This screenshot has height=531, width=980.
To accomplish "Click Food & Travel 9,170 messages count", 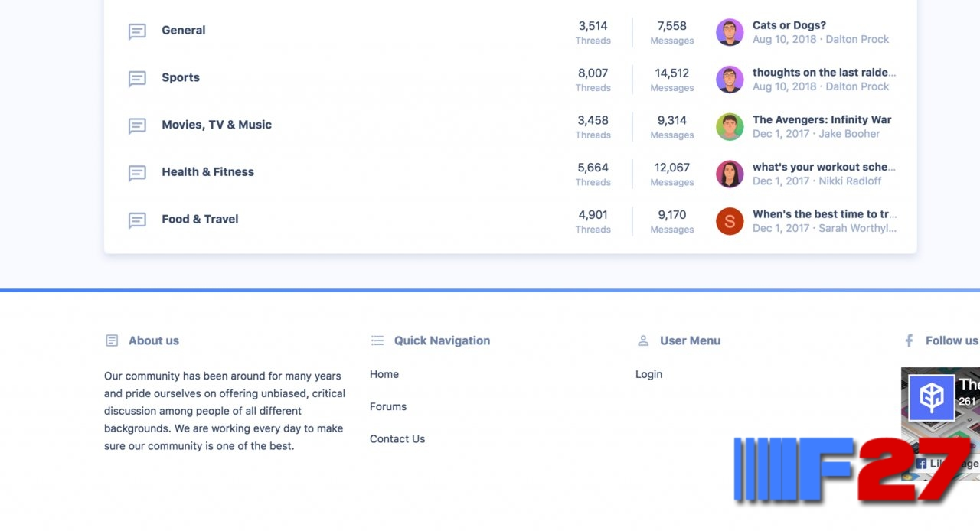I will [672, 215].
